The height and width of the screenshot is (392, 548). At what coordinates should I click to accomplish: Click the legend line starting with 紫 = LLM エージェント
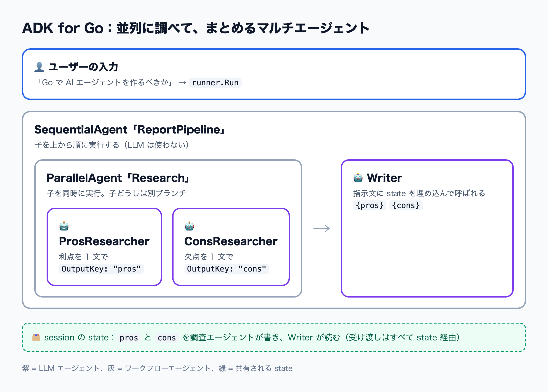pyautogui.click(x=157, y=368)
